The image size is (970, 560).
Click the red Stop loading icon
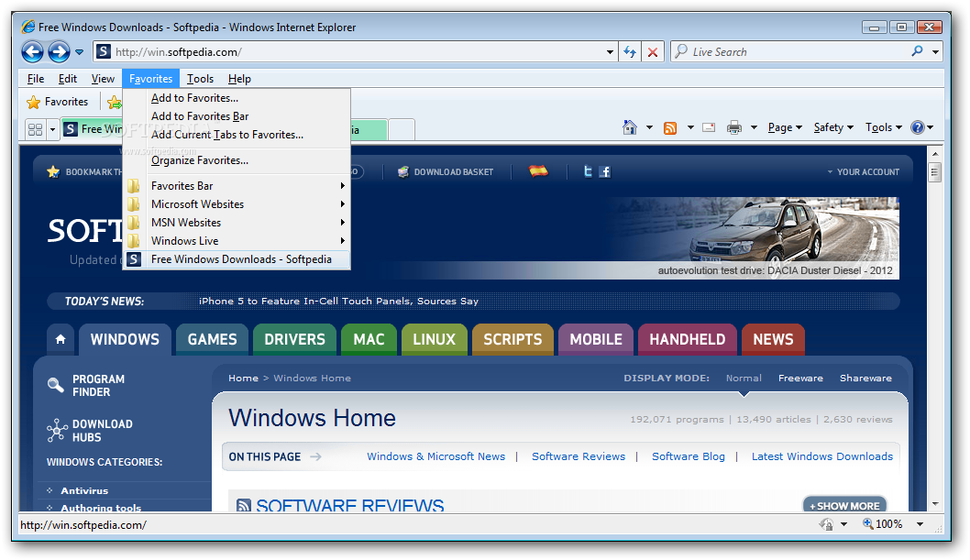[652, 52]
